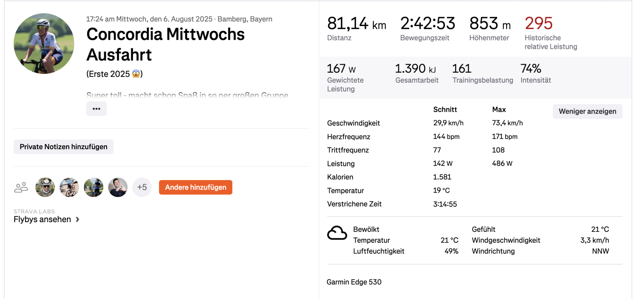Viewport: 644px width, 299px height.
Task: Click Historische relative Leistung label
Action: [551, 42]
